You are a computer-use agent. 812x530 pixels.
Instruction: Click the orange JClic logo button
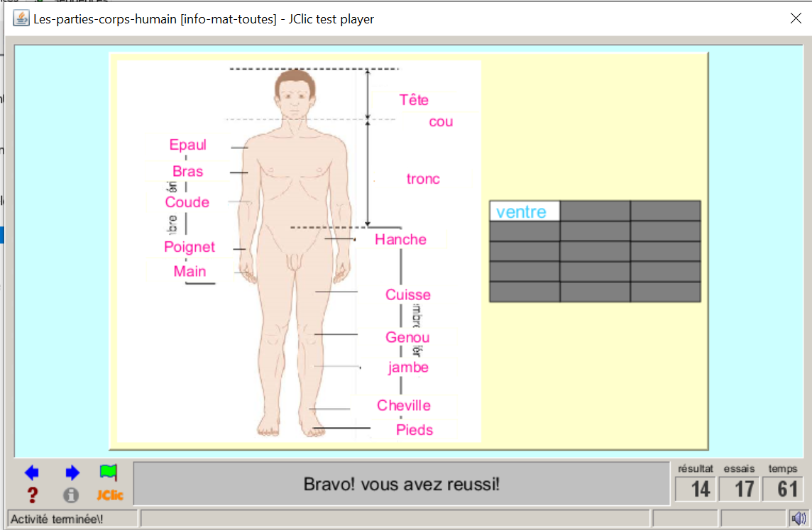coord(109,495)
